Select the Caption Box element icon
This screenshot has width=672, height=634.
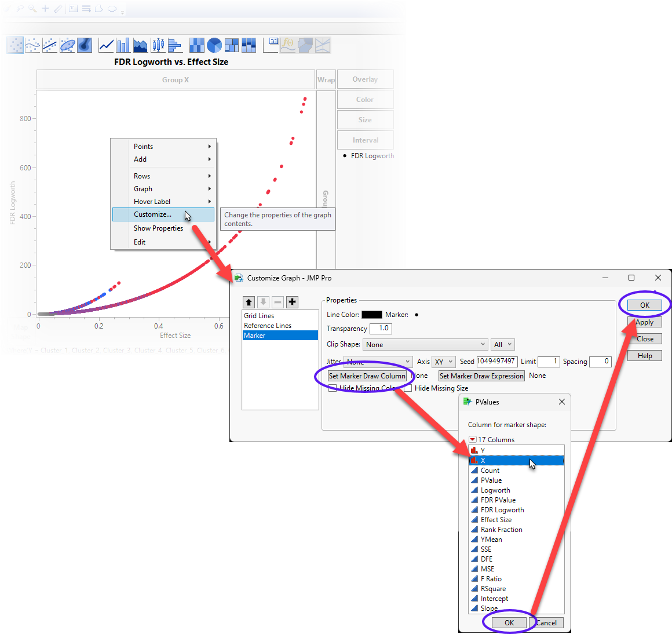coord(271,45)
